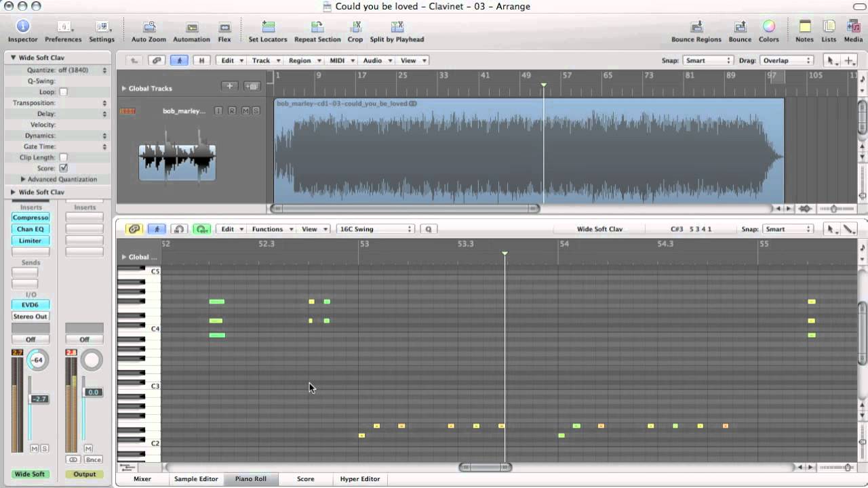Viewport: 868px width, 488px height.
Task: Enable the Loop checkbox in the inspector
Action: click(x=63, y=92)
